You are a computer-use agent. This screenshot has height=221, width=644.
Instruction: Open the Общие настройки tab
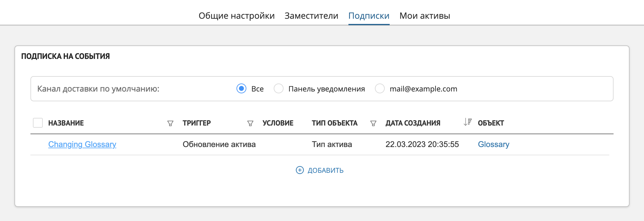click(237, 16)
